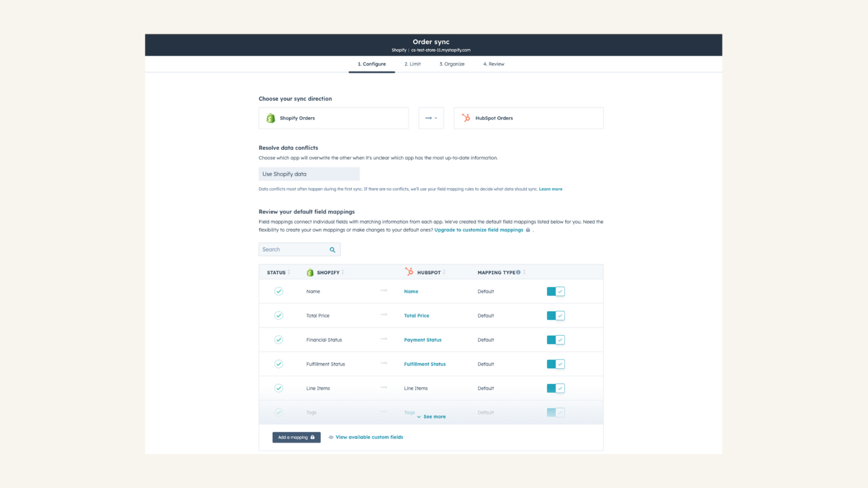Open the sync direction arrow dropdown
This screenshot has height=488, width=868.
(x=431, y=118)
